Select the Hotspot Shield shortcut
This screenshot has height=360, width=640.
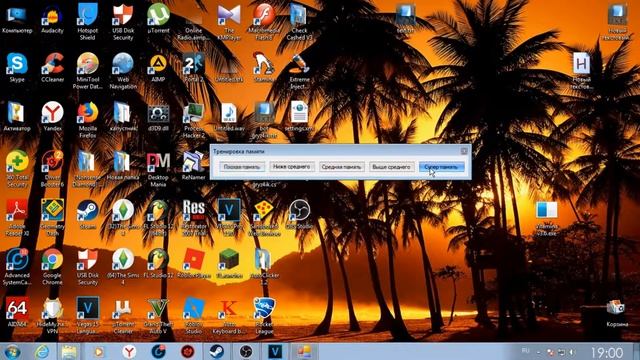(x=87, y=22)
